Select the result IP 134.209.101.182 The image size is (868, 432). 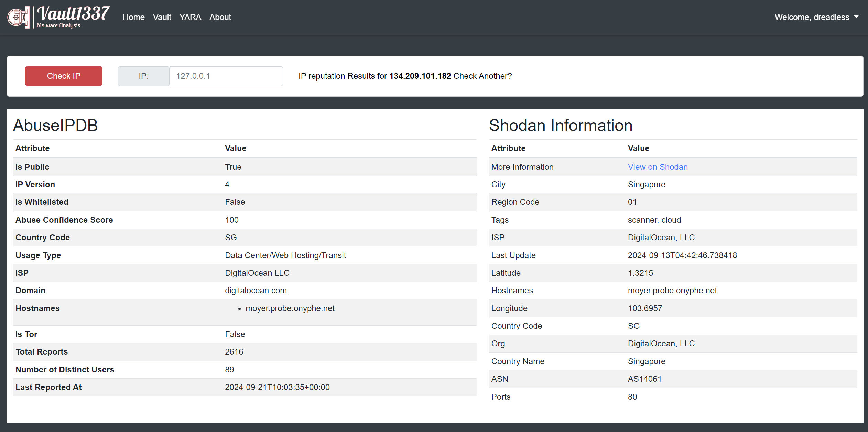pyautogui.click(x=420, y=76)
